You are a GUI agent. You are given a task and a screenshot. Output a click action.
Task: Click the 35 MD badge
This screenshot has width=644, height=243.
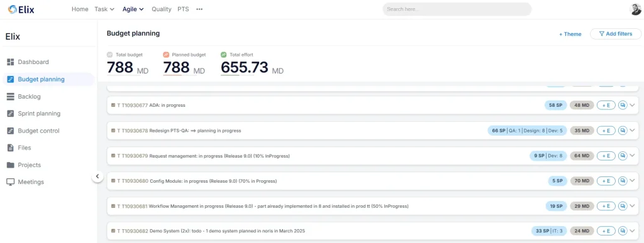[582, 131]
